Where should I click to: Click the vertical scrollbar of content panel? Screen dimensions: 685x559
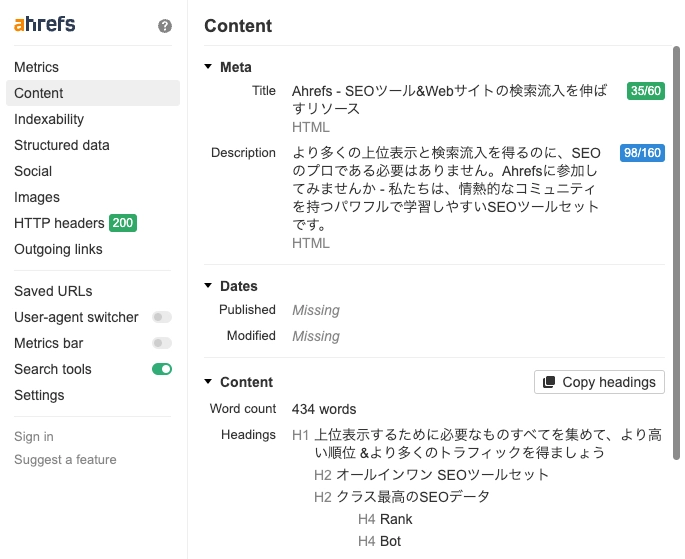pos(676,252)
